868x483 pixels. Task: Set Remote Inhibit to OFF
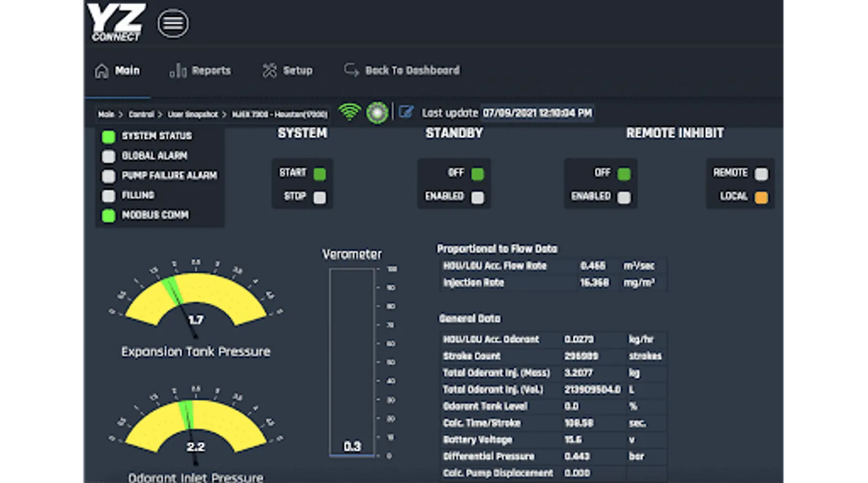(x=624, y=174)
